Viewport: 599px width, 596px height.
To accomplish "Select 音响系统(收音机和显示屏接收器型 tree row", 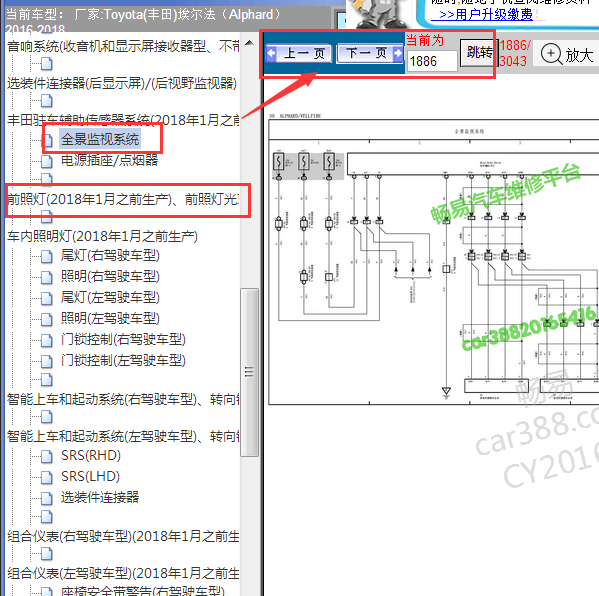I will [123, 47].
